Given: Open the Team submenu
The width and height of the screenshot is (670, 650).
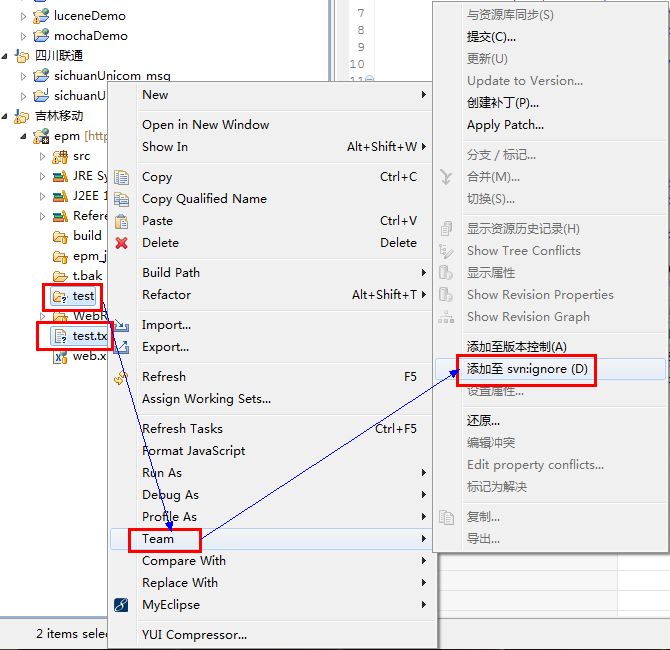Looking at the screenshot, I should point(273,539).
